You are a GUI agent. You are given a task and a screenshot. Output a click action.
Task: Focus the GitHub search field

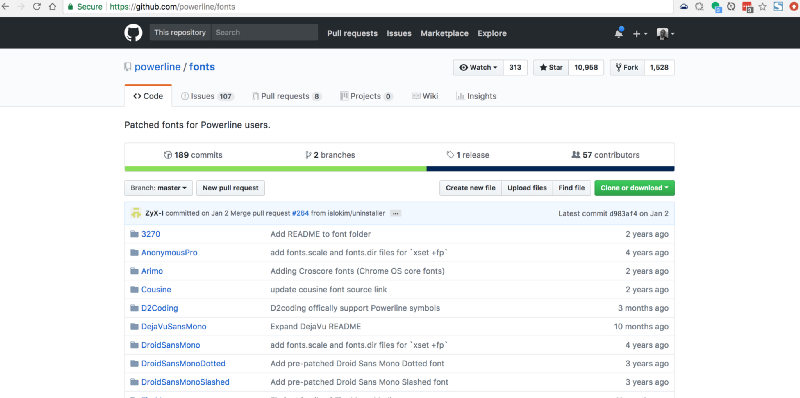[264, 33]
